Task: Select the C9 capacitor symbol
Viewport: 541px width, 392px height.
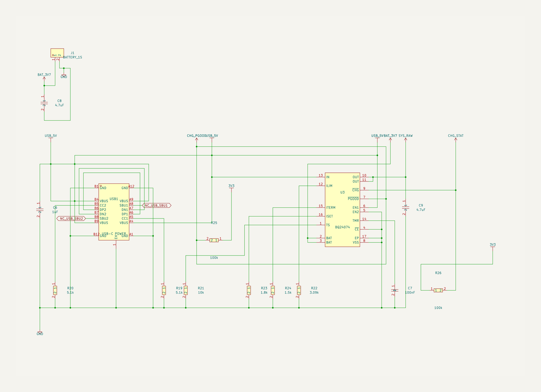Action: [406, 207]
